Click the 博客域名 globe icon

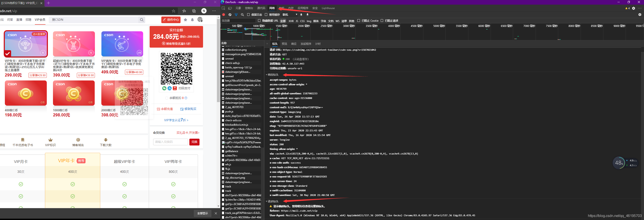(78, 140)
